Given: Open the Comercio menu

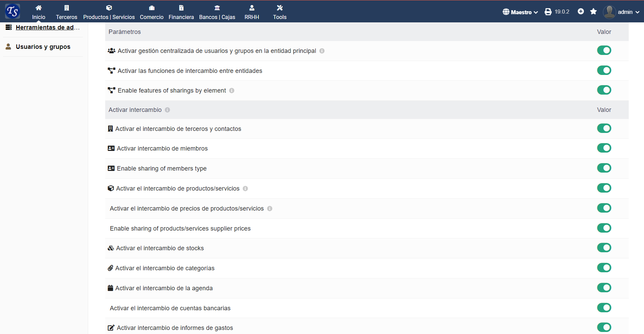Looking at the screenshot, I should (152, 17).
